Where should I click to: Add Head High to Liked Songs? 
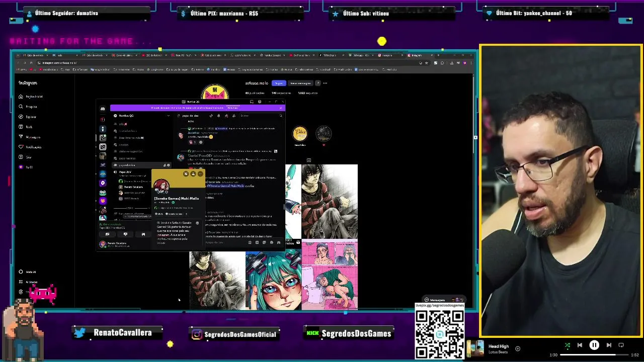pos(518,348)
